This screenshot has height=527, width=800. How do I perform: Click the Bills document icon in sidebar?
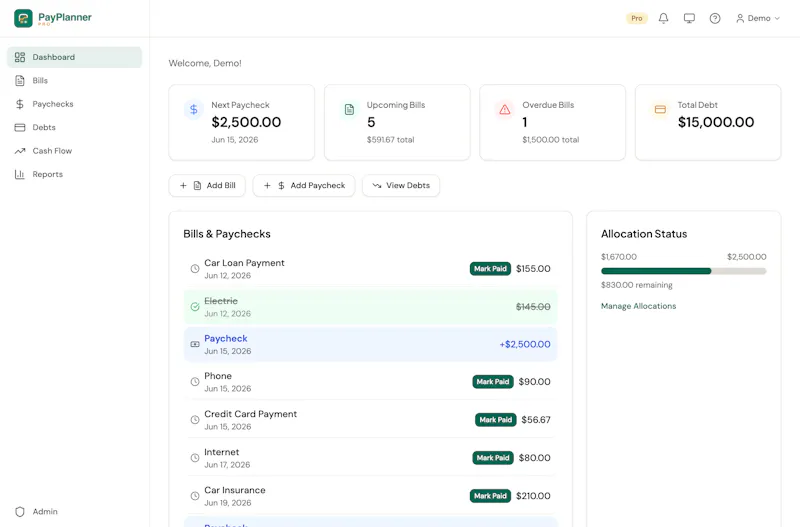[20, 81]
